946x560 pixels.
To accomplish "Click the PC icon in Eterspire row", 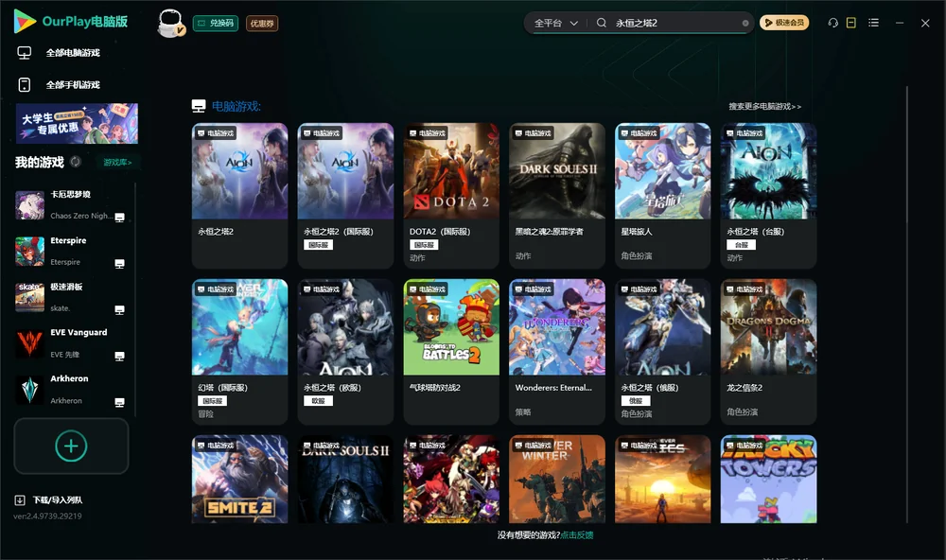I will pyautogui.click(x=119, y=264).
